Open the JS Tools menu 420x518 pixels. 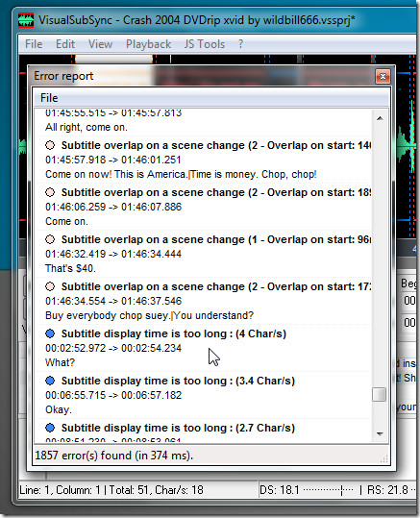tap(205, 44)
